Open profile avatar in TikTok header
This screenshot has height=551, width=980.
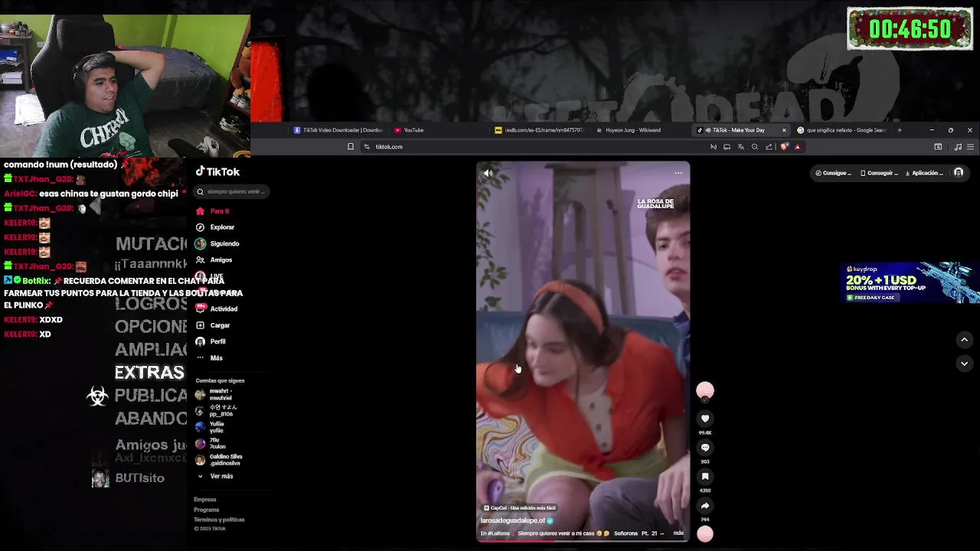coord(959,173)
